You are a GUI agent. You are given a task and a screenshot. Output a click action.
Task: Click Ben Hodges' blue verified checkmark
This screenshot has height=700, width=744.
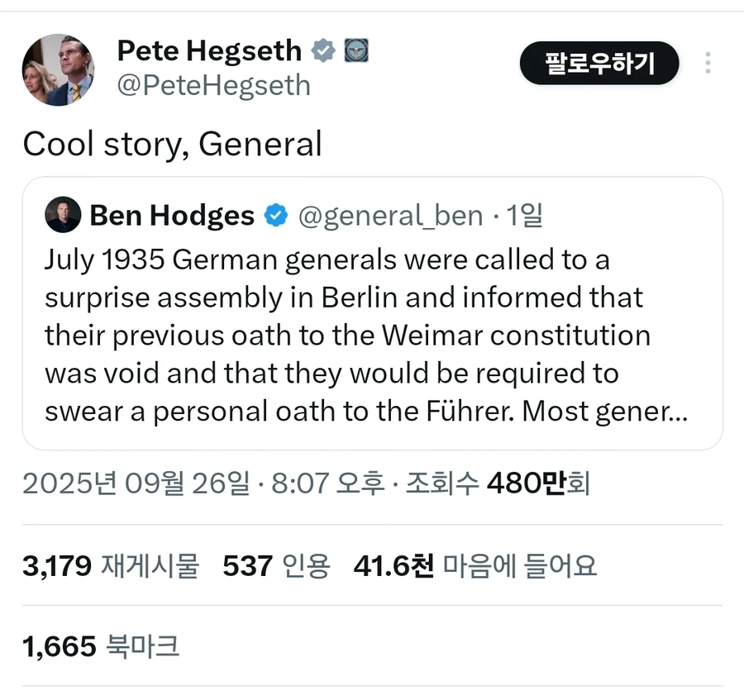click(x=275, y=216)
